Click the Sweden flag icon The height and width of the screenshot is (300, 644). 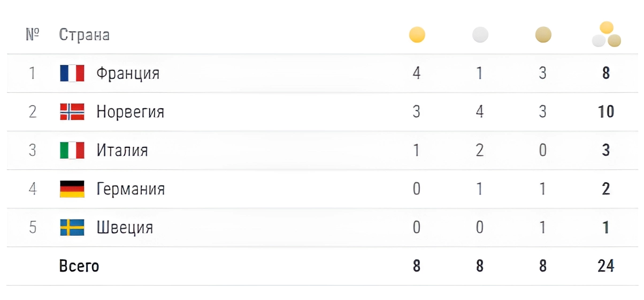(72, 227)
